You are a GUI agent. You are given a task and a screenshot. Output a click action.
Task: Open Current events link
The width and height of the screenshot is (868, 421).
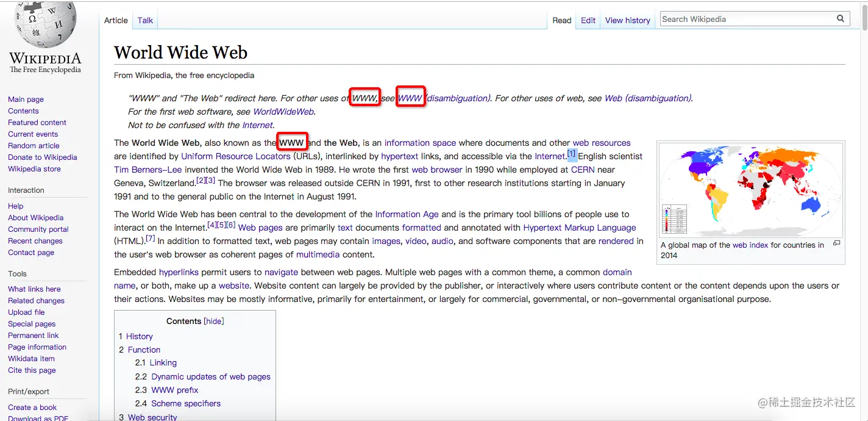pos(33,134)
